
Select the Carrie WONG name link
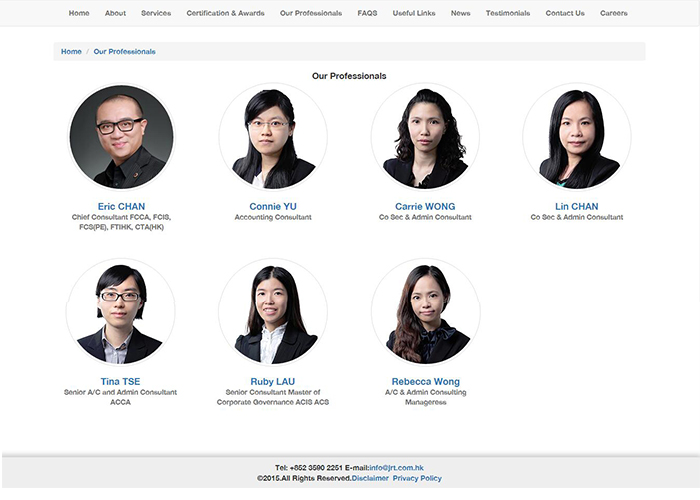pos(425,207)
